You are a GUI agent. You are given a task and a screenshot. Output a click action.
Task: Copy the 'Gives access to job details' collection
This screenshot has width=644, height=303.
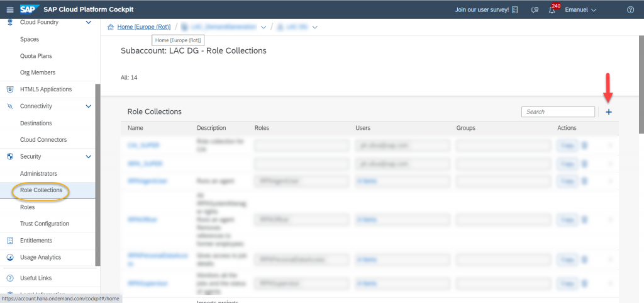567,260
